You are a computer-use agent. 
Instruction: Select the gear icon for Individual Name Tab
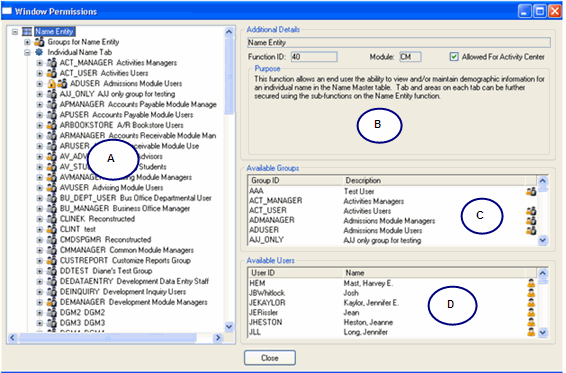pos(39,52)
